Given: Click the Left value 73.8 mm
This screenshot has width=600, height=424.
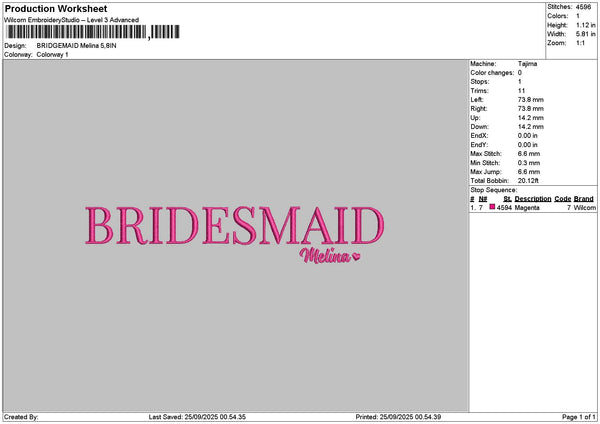Looking at the screenshot, I should click(x=531, y=99).
